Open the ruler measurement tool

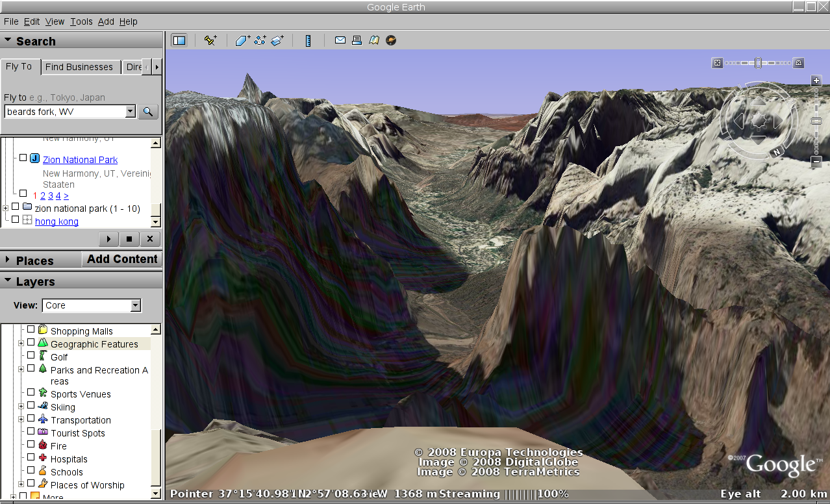click(308, 40)
